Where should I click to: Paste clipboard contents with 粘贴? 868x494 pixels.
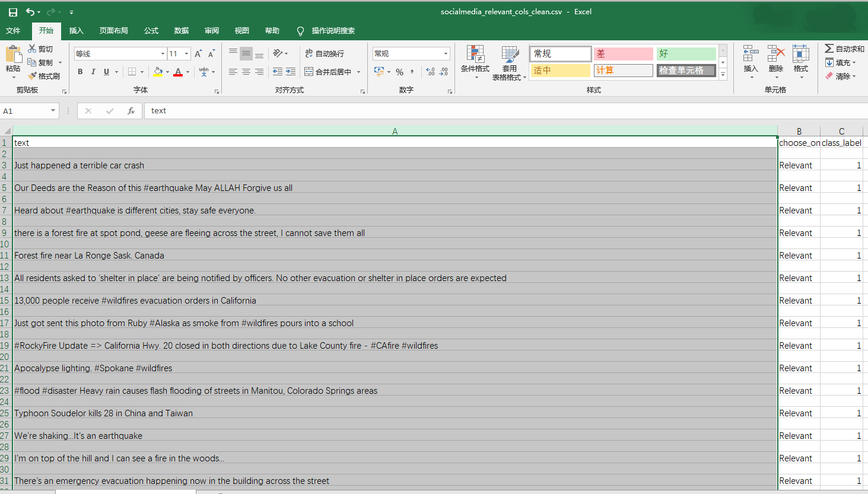point(13,62)
